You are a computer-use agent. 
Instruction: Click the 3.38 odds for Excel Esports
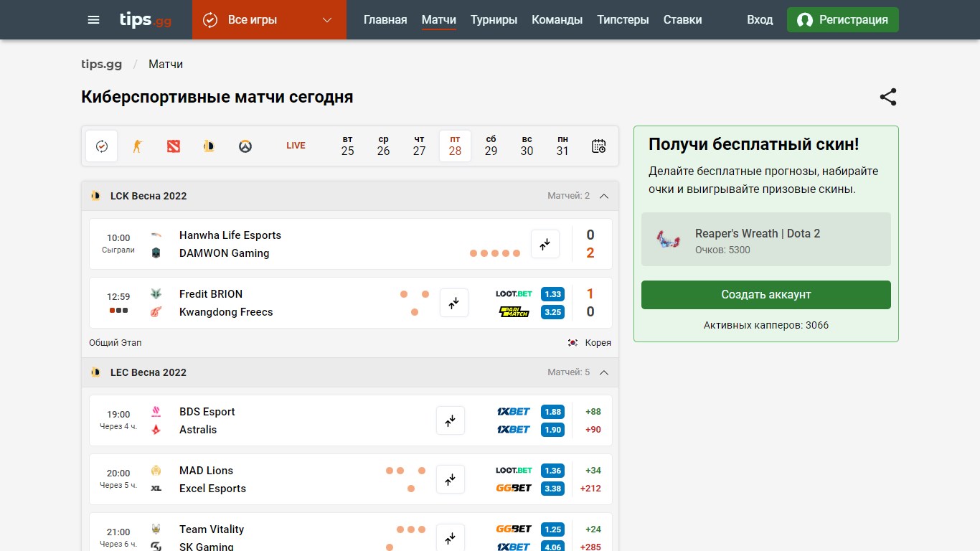click(x=552, y=489)
